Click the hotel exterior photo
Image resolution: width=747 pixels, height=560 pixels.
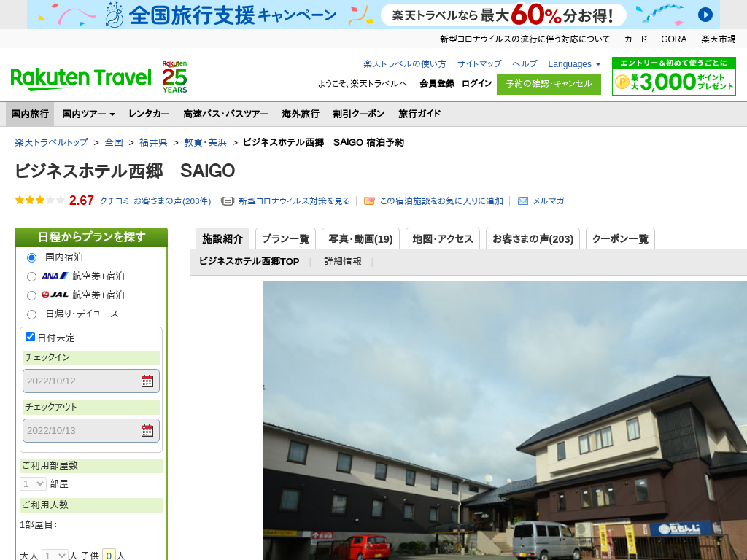[505, 421]
